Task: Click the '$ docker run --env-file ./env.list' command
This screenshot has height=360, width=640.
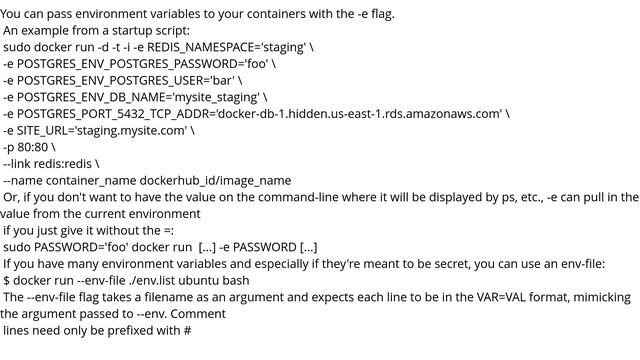Action: pyautogui.click(x=126, y=281)
